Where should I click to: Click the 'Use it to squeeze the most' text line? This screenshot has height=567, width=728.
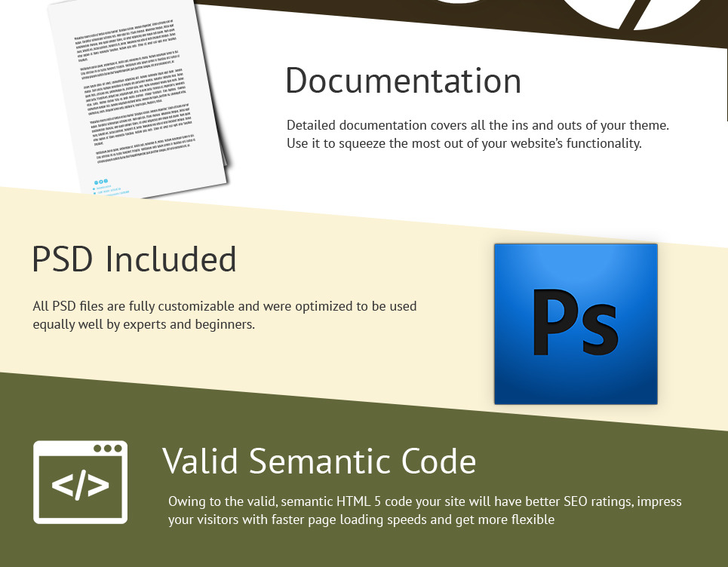click(x=464, y=143)
